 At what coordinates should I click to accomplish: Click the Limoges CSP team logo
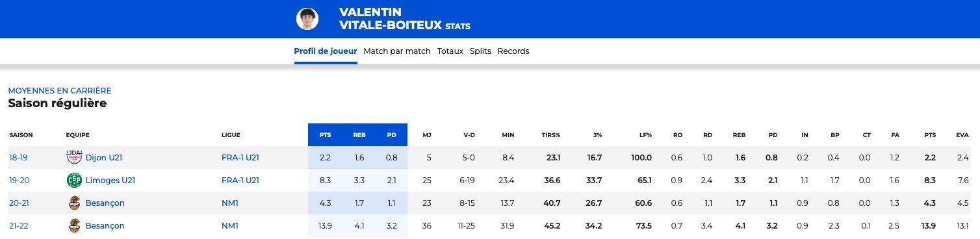[x=73, y=180]
